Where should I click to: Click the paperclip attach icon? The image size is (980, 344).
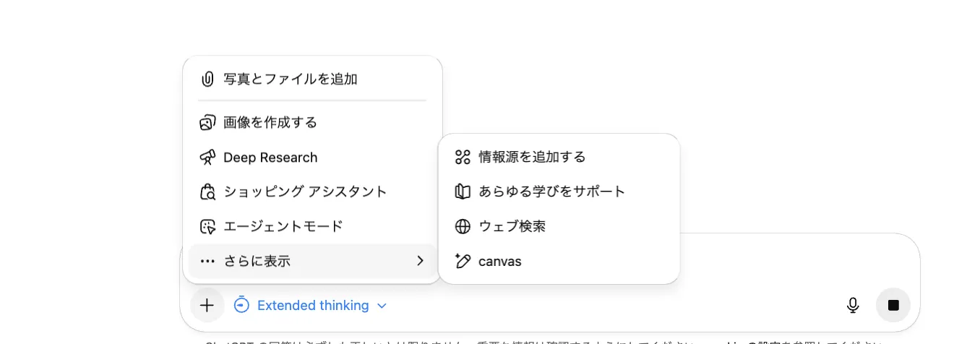[207, 79]
